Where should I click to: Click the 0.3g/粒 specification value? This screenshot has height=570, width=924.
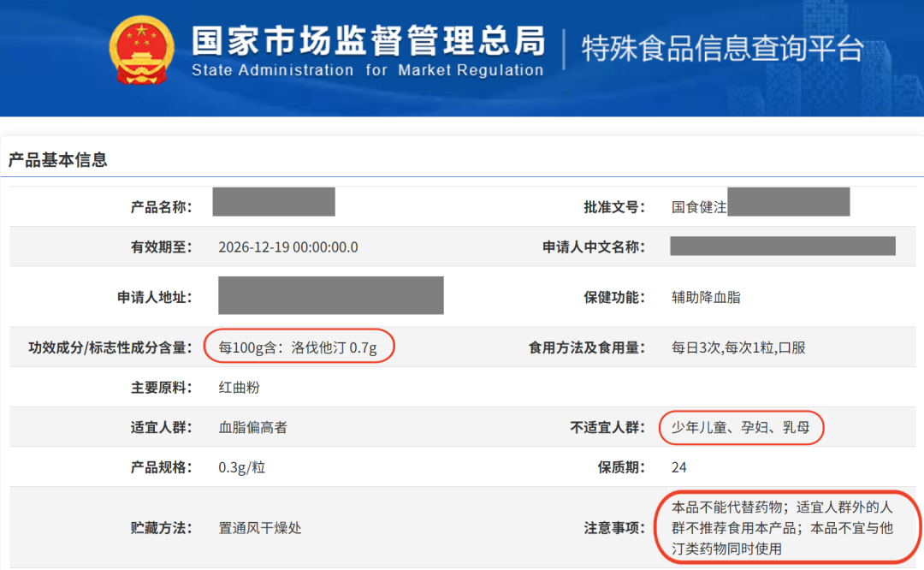click(x=241, y=467)
